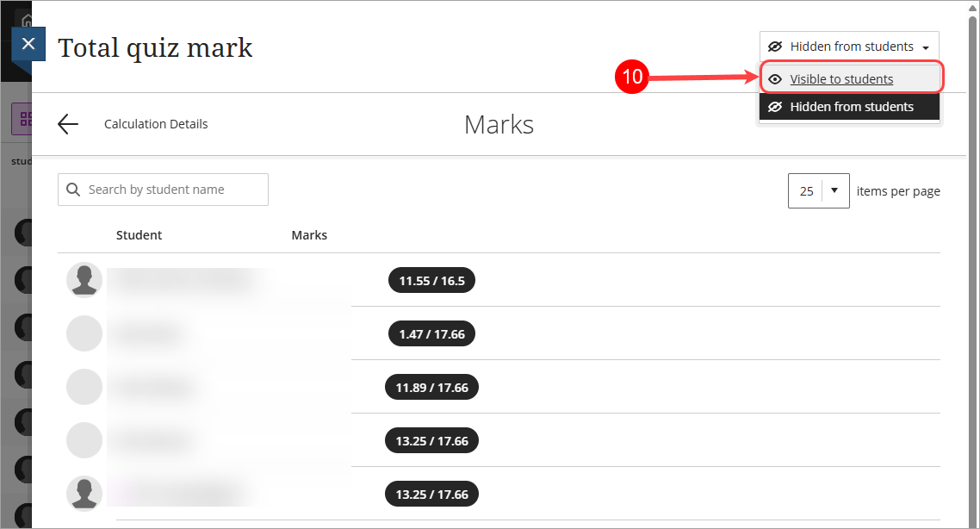Screen dimensions: 980x529
Task: Open Calculation Details
Action: (x=156, y=124)
